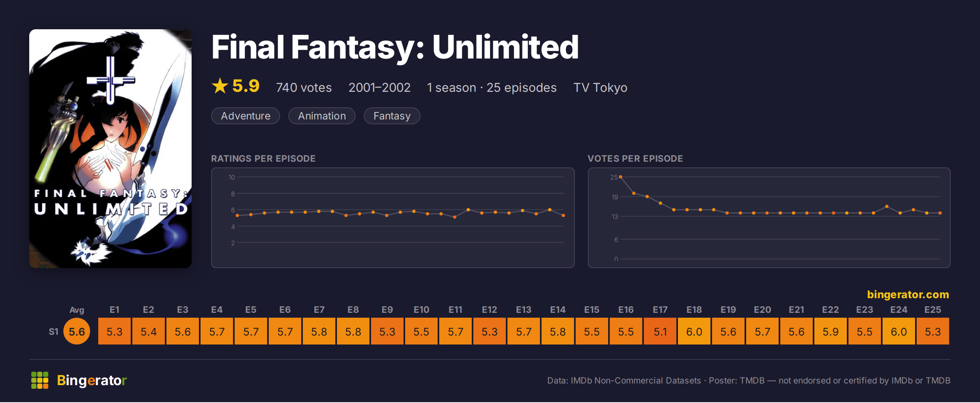
Task: Click the E25 rating cell 5.3
Action: tap(933, 331)
